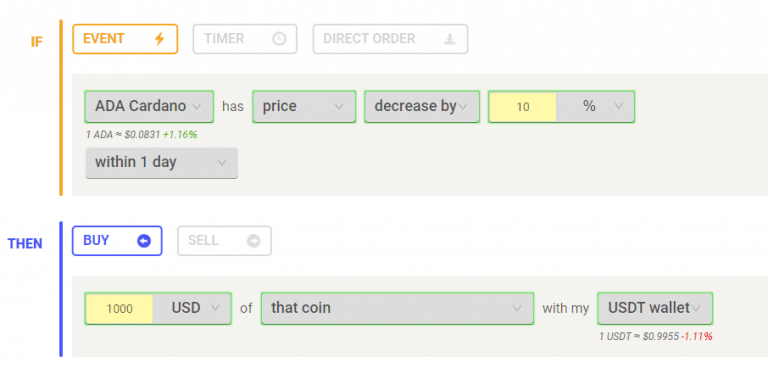Viewport: 768px width, 368px height.
Task: Select the EVENT trigger tab
Action: tap(125, 39)
